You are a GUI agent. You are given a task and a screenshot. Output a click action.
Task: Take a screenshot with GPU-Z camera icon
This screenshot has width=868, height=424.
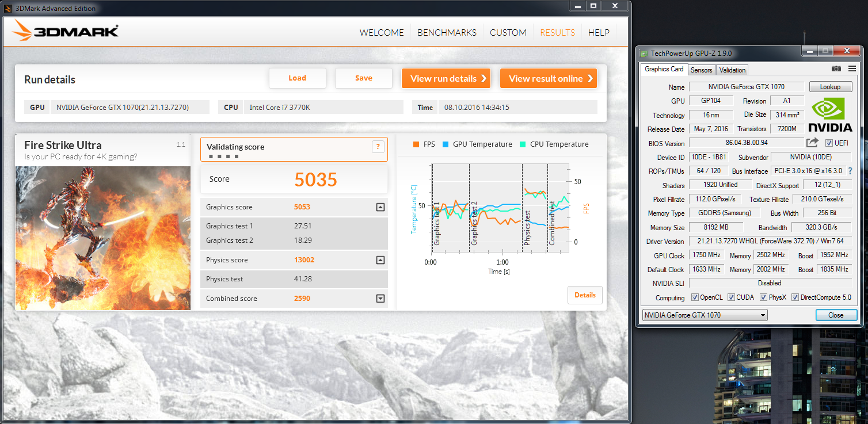tap(836, 69)
